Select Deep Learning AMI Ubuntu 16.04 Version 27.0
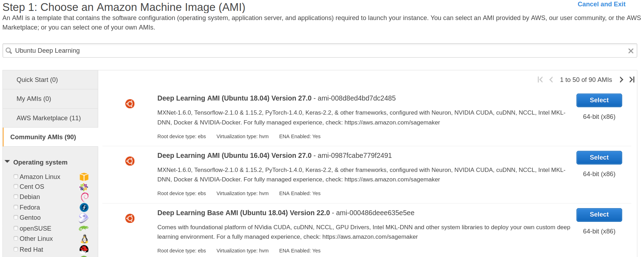Screen dimensions: 644x257 click(x=599, y=158)
